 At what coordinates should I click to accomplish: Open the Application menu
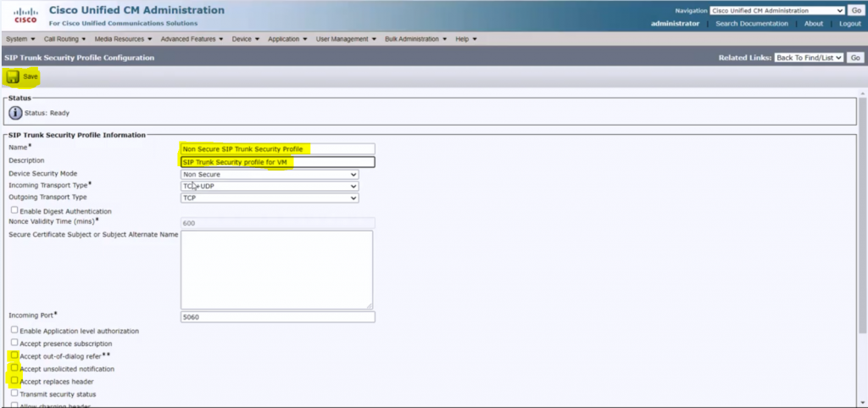pos(287,39)
